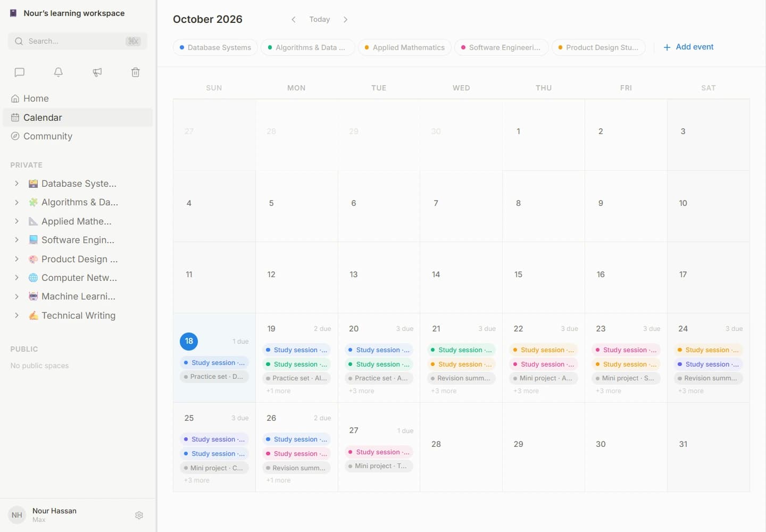Open user settings gear icon
Viewport: 766px width, 532px height.
139,515
